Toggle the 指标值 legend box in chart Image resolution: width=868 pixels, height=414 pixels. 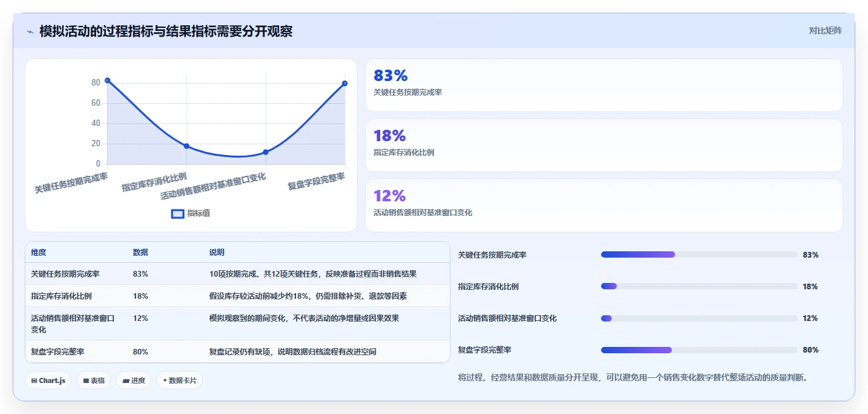coord(178,213)
